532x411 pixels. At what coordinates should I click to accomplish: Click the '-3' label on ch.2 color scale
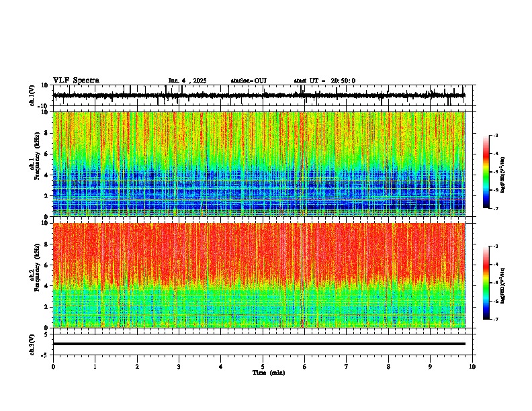(496, 246)
